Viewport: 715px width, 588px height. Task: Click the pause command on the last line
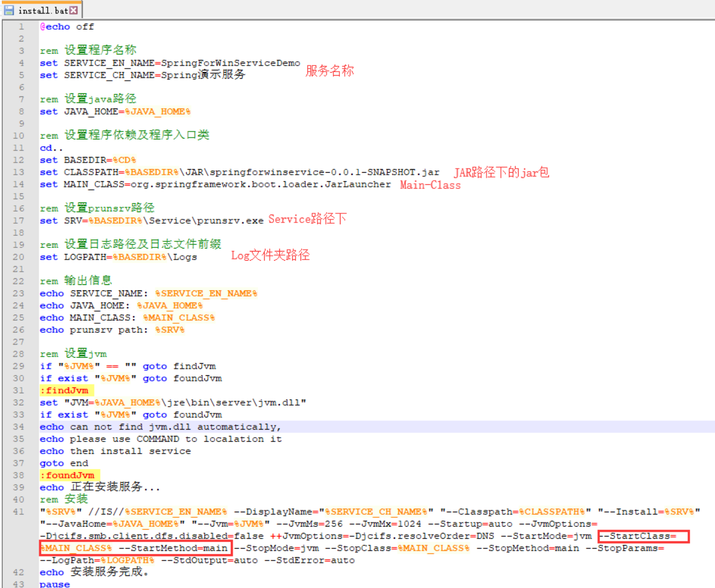click(54, 584)
